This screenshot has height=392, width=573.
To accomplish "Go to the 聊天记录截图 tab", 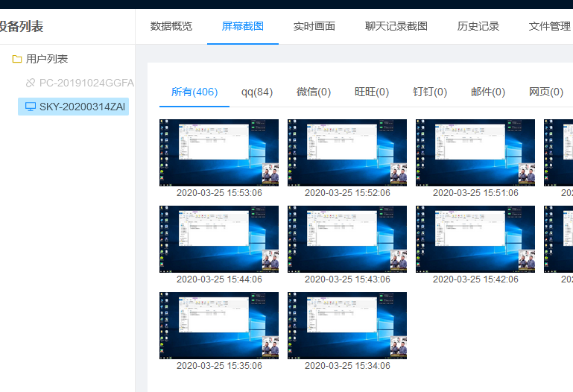I will tap(396, 26).
